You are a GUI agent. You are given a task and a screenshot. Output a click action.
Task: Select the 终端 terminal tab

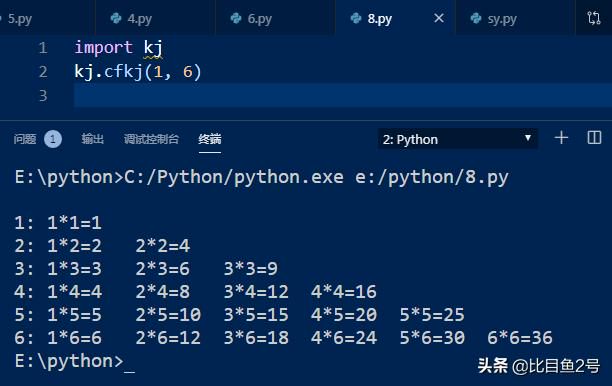click(210, 139)
